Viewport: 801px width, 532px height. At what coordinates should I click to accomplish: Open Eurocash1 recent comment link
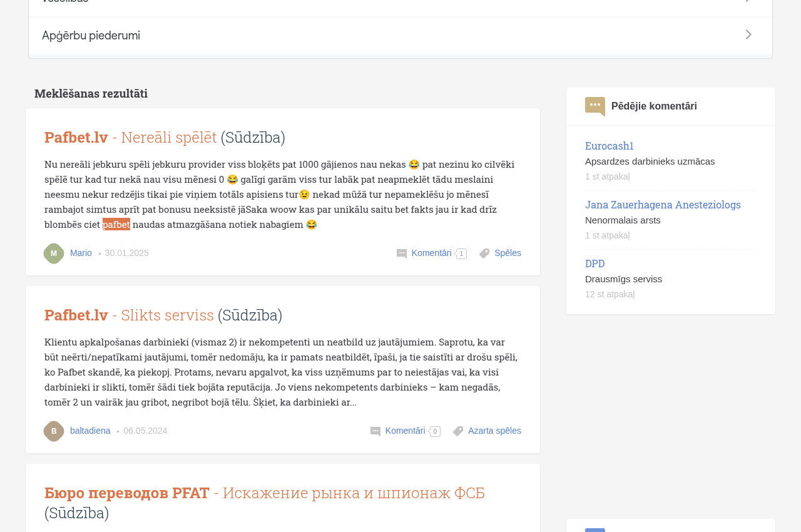pyautogui.click(x=610, y=146)
